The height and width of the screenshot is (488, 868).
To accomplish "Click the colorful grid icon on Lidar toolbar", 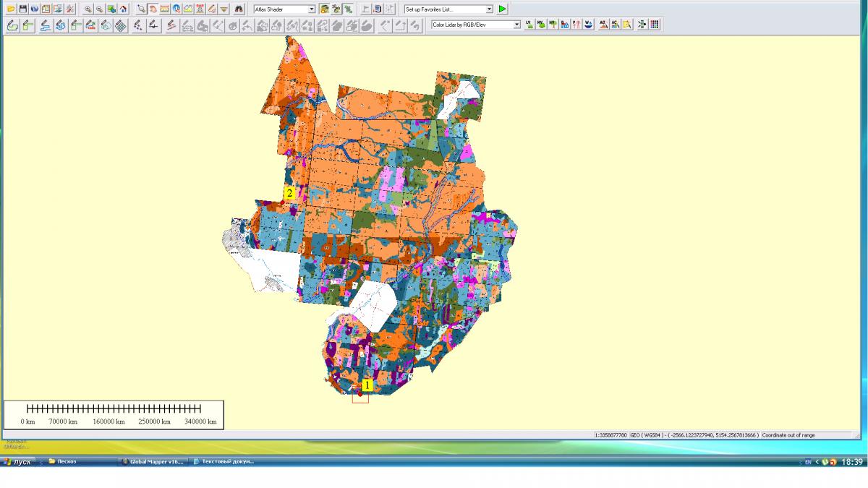I will 654,25.
